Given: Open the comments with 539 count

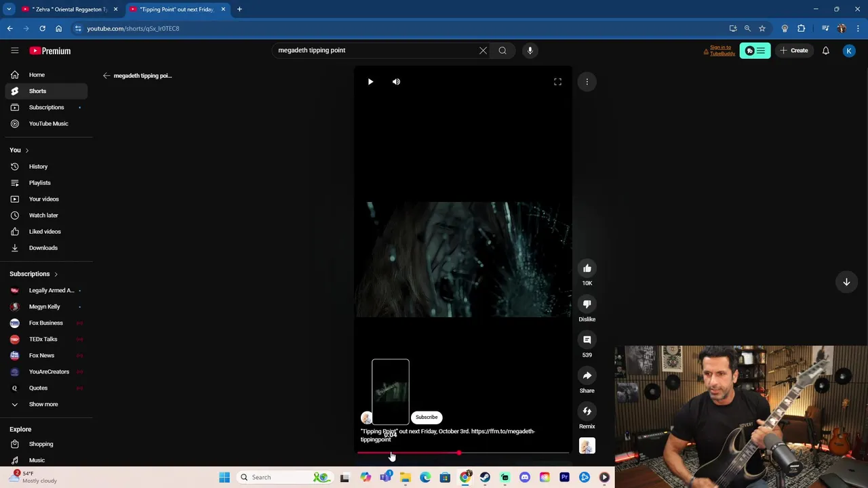Looking at the screenshot, I should pyautogui.click(x=587, y=340).
